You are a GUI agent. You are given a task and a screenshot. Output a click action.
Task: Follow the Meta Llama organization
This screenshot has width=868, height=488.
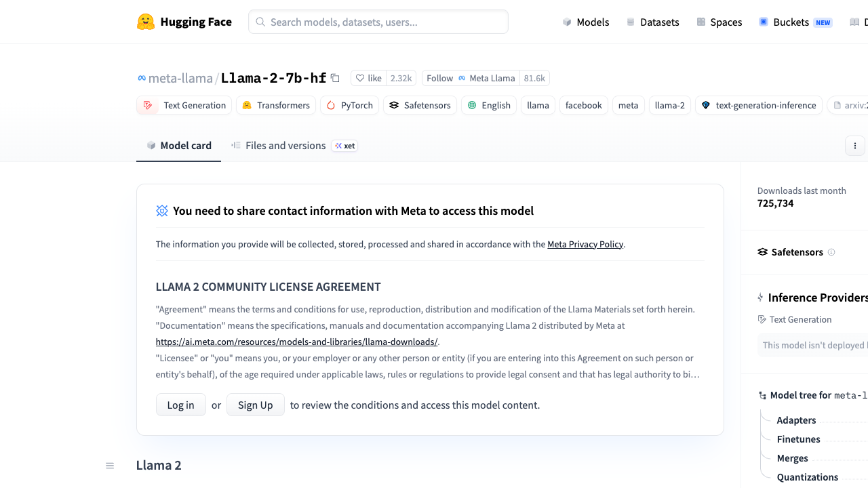471,78
